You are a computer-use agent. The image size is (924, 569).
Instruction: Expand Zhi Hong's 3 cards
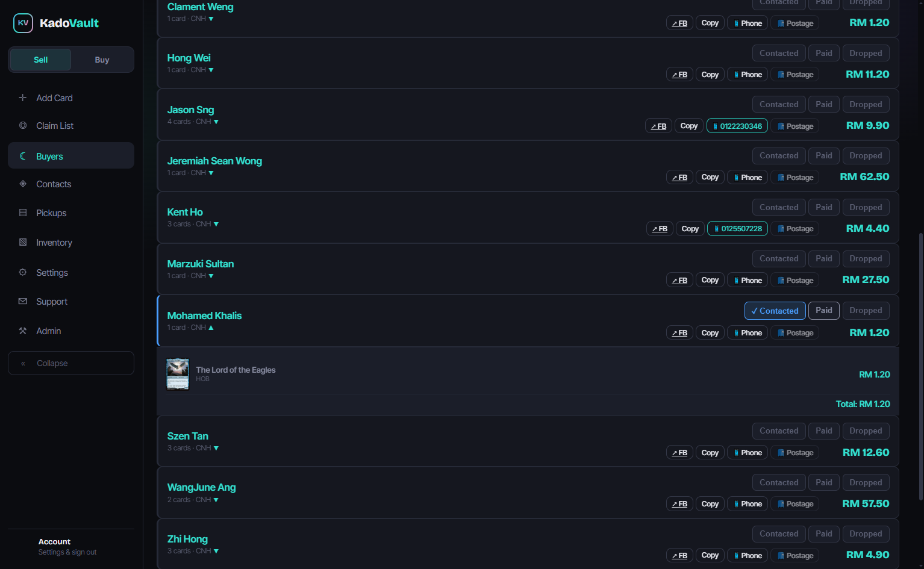(216, 551)
